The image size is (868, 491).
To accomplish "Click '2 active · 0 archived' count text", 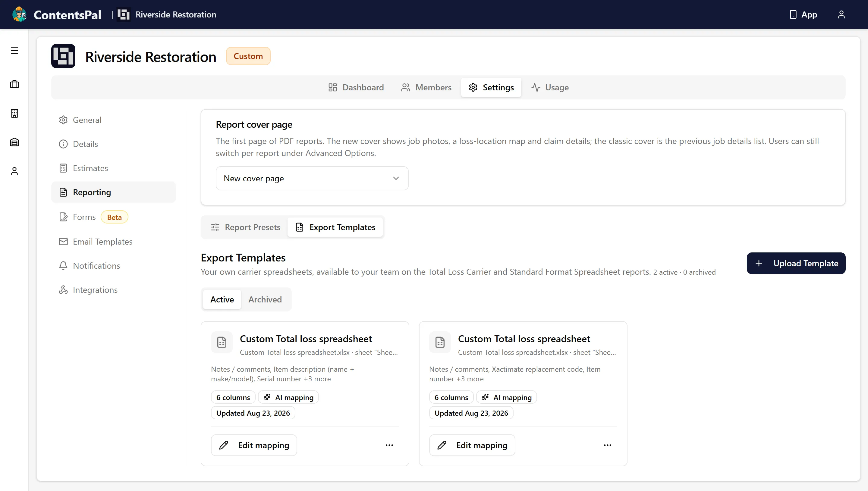I will click(x=684, y=272).
